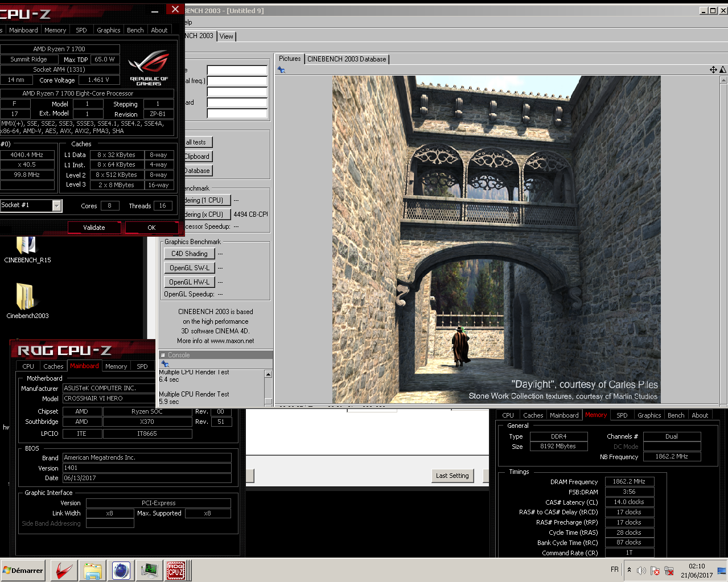Viewport: 728px width, 582px height.
Task: Open the Cinebench2003 desktop folder
Action: coord(27,302)
